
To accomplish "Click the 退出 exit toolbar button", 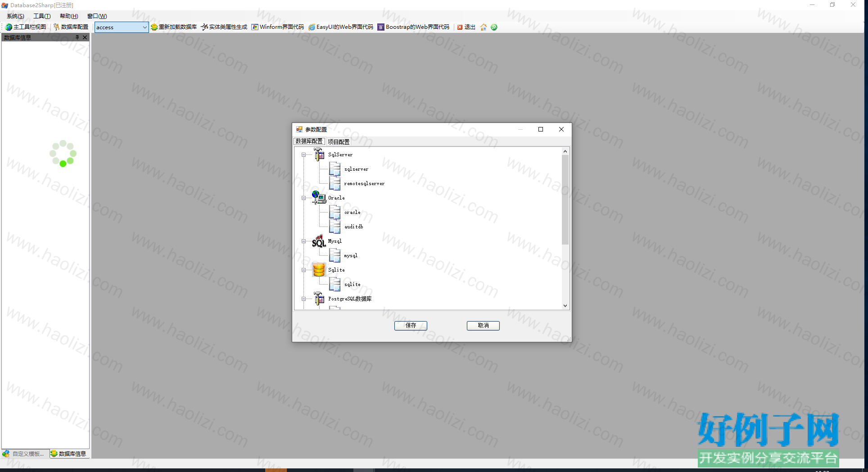I will click(466, 27).
